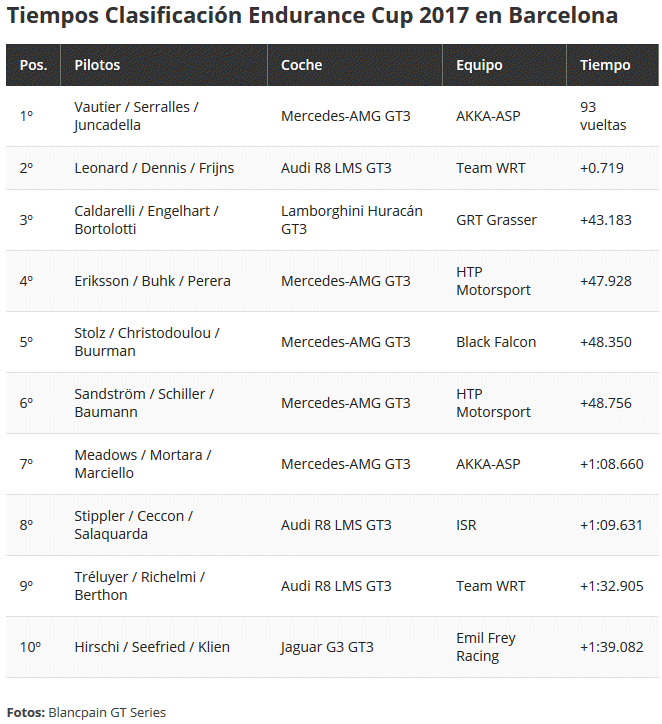The height and width of the screenshot is (724, 662).
Task: Select the Leonard / Dennis / Frijns row
Action: click(x=154, y=168)
